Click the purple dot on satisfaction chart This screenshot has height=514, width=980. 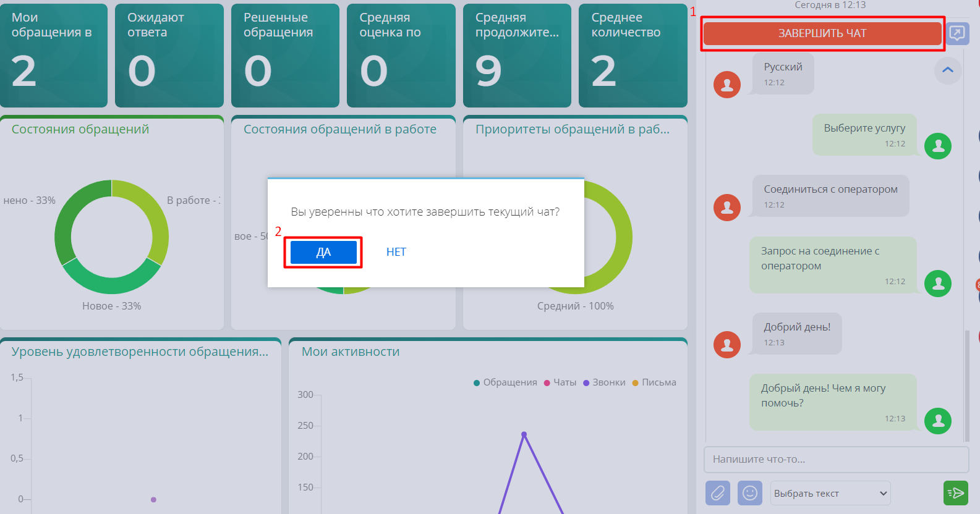[x=153, y=499]
